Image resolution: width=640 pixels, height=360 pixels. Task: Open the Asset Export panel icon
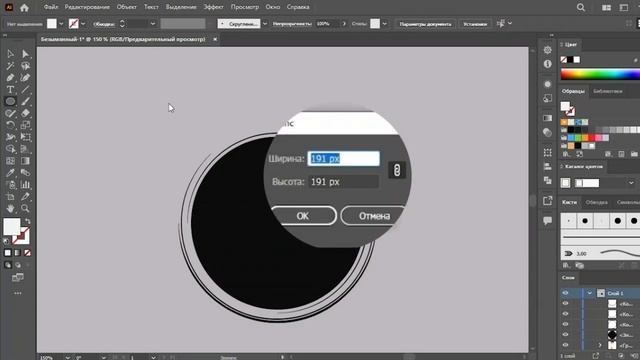coord(548,200)
